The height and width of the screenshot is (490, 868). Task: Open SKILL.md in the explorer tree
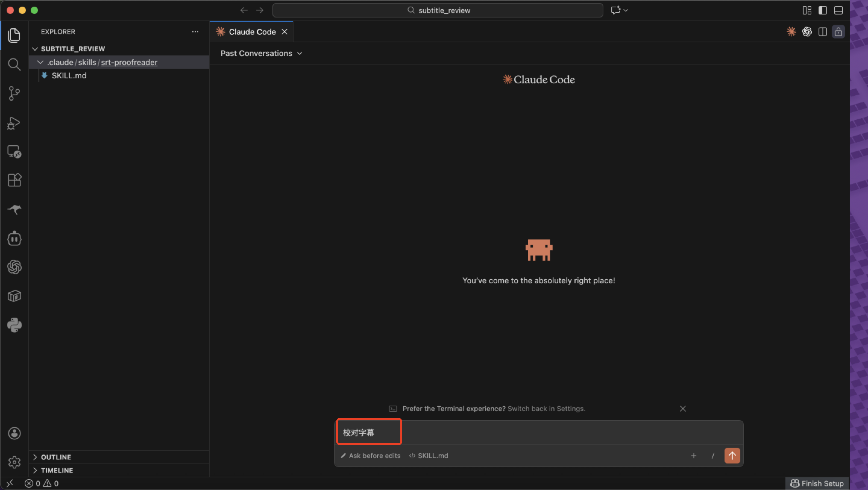tap(69, 75)
